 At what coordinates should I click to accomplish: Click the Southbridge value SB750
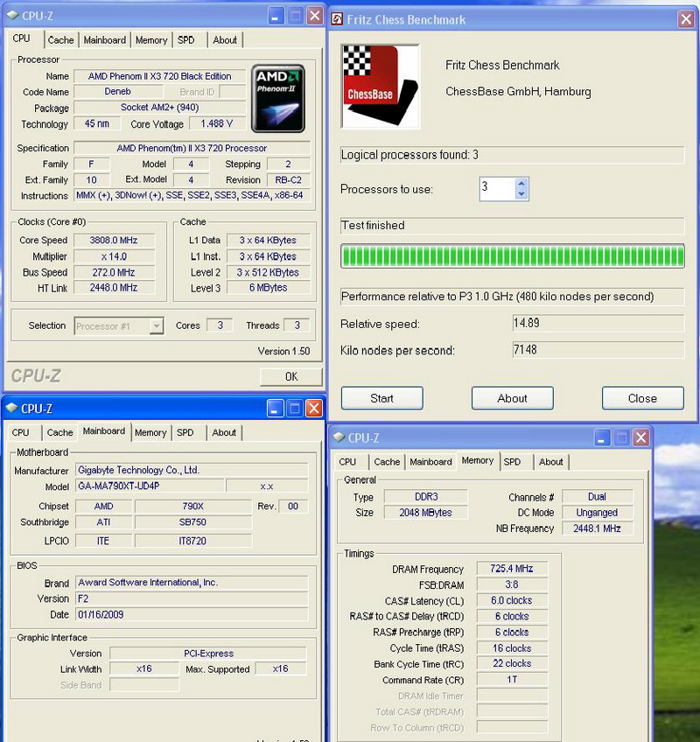[193, 522]
